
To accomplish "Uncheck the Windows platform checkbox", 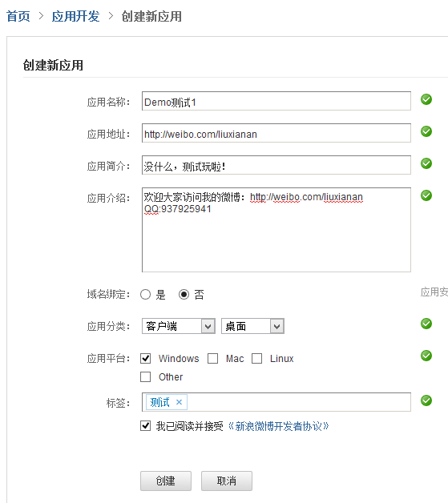I will point(145,358).
